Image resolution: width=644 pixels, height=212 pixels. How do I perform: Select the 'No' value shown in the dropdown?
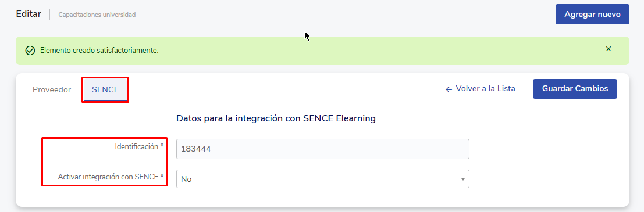coord(186,179)
